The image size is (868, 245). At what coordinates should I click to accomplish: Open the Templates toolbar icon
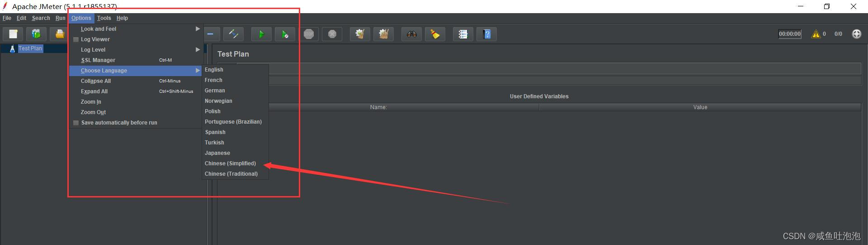coord(36,34)
